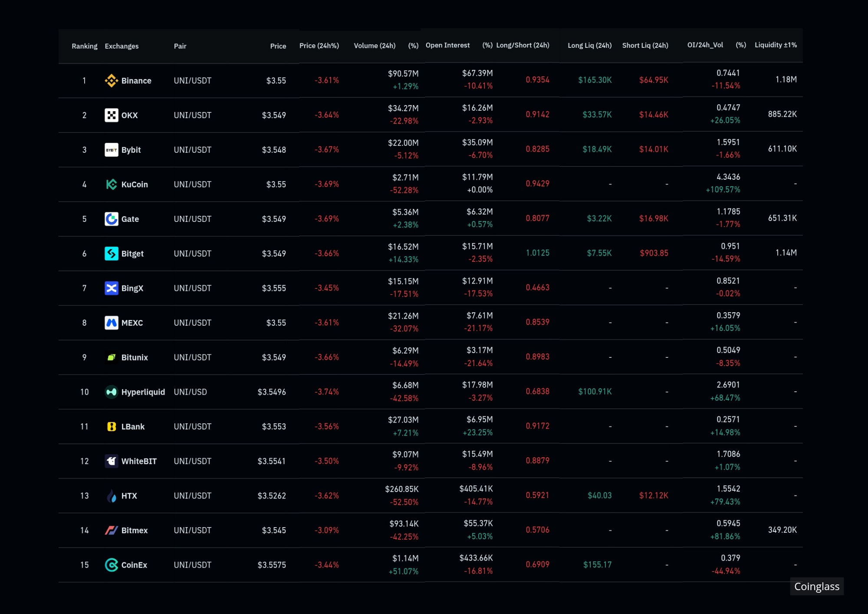Image resolution: width=868 pixels, height=614 pixels.
Task: Click the Gate exchange logo
Action: 112,219
